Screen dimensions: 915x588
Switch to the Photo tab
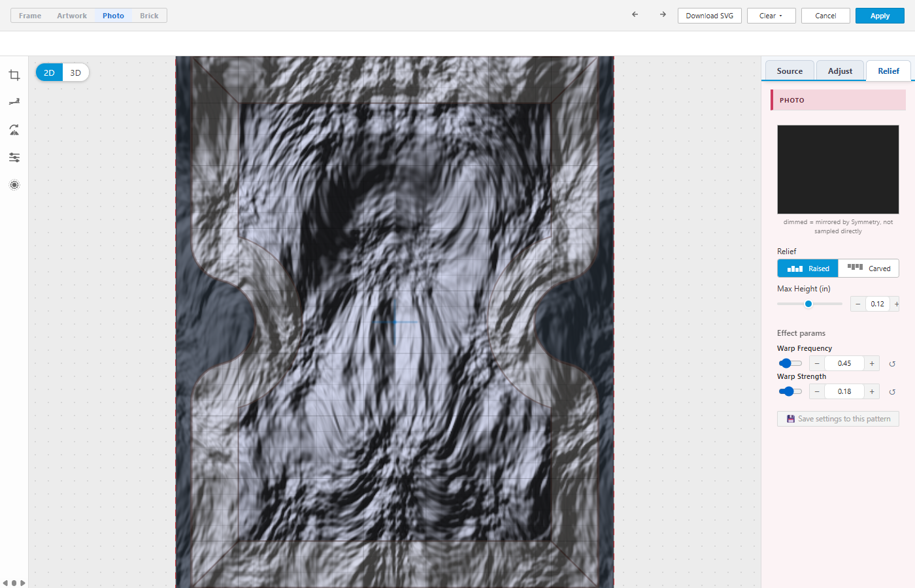(x=113, y=16)
